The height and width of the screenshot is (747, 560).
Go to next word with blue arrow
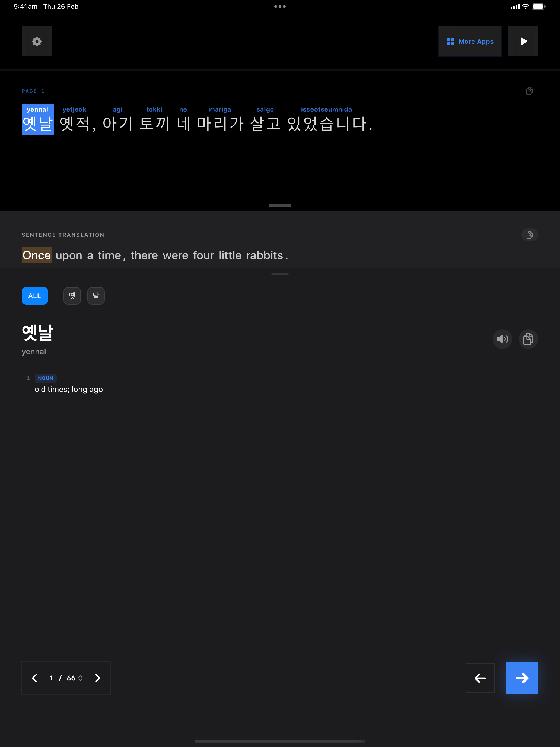pos(521,678)
